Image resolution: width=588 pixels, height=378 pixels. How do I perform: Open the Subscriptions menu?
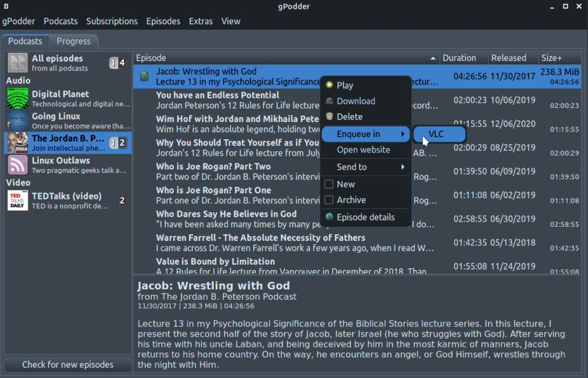(112, 22)
